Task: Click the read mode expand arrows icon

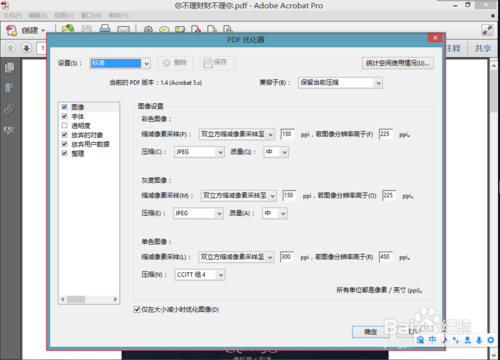Action: point(487,30)
